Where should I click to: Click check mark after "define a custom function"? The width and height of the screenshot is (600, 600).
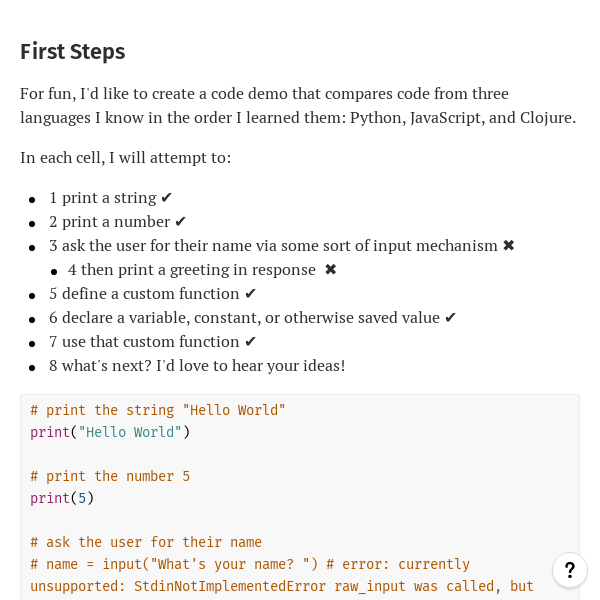click(x=251, y=294)
